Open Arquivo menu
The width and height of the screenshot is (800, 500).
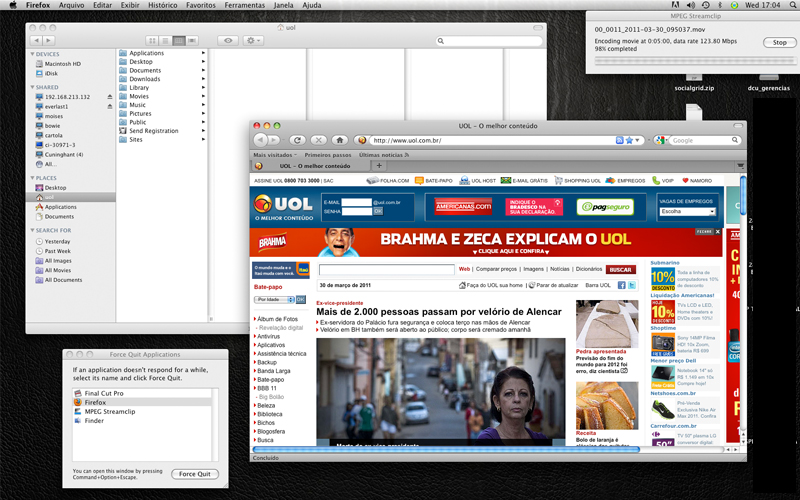71,5
